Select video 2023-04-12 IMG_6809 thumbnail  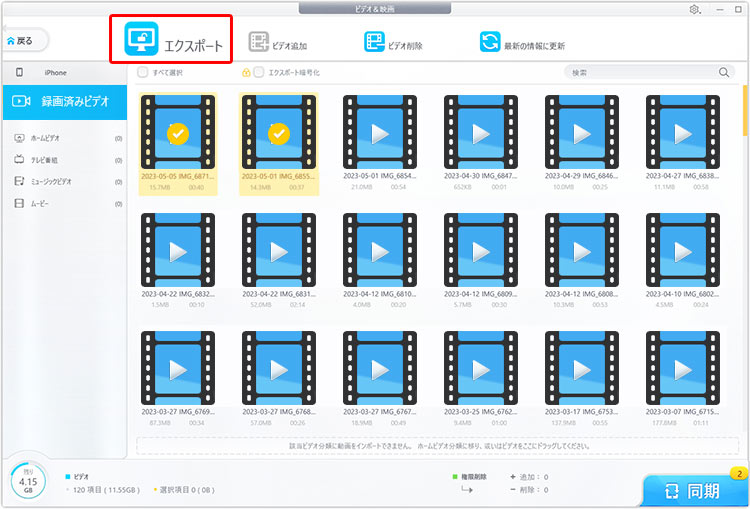click(x=481, y=250)
